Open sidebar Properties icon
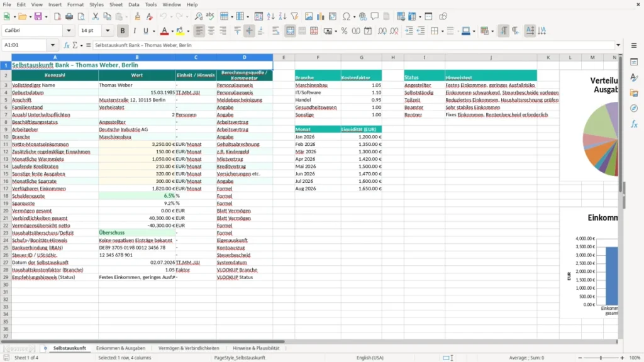This screenshot has width=644, height=362. pyautogui.click(x=634, y=62)
